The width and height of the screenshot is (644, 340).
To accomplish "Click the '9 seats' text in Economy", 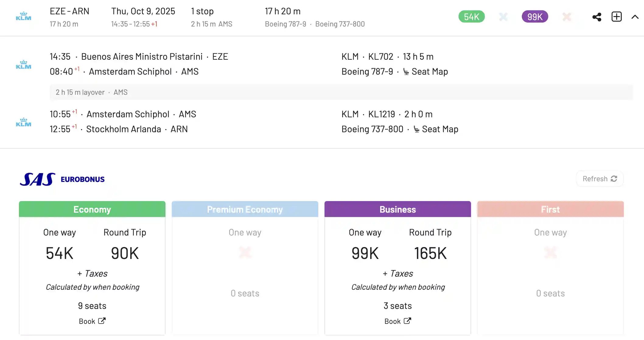I will point(92,306).
